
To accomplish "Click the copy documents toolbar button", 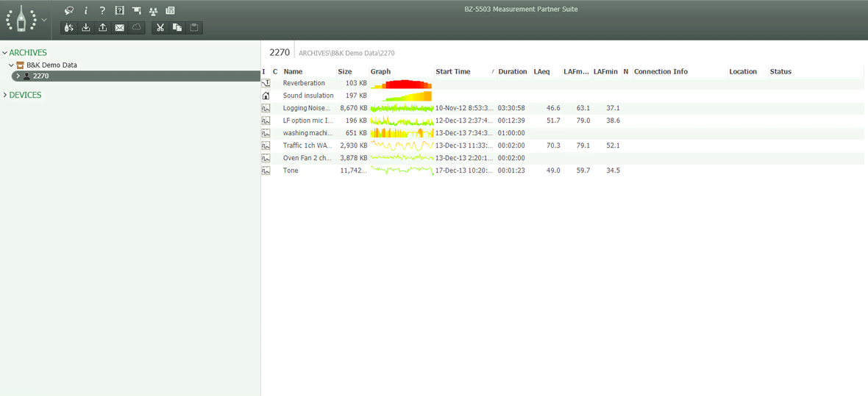I will point(177,28).
